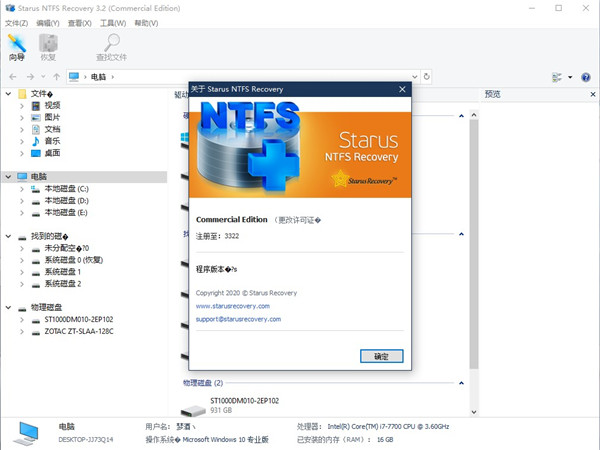
Task: Open the blue help question icon
Action: coord(585,77)
